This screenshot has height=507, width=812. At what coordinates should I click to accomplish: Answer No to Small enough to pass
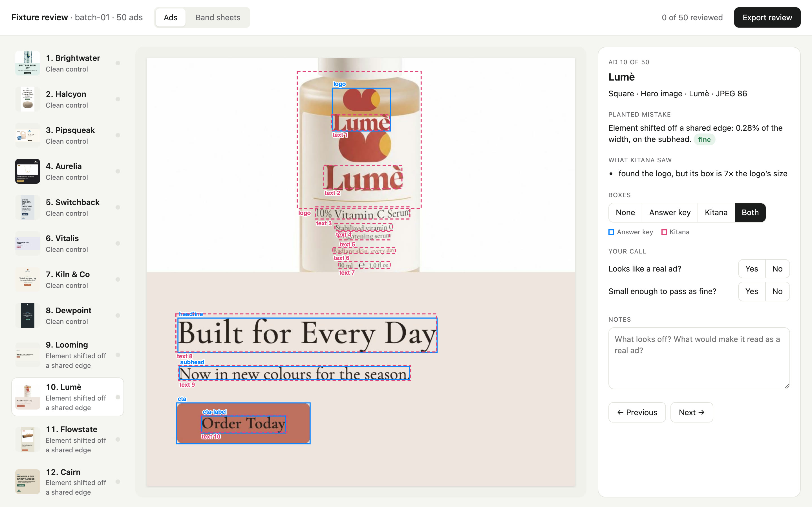777,292
